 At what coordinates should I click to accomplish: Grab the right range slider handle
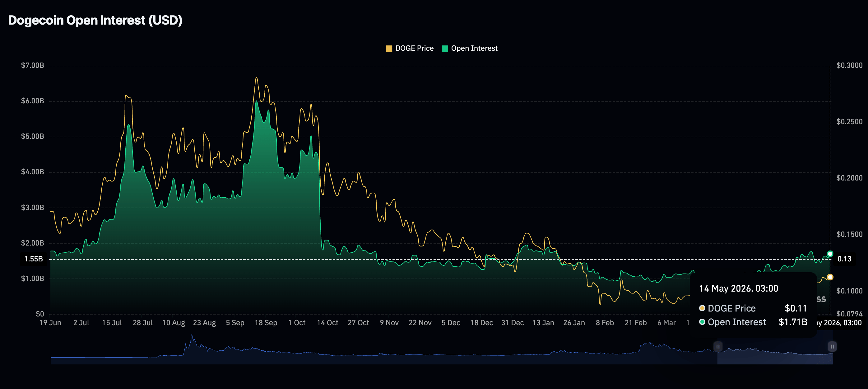(832, 346)
